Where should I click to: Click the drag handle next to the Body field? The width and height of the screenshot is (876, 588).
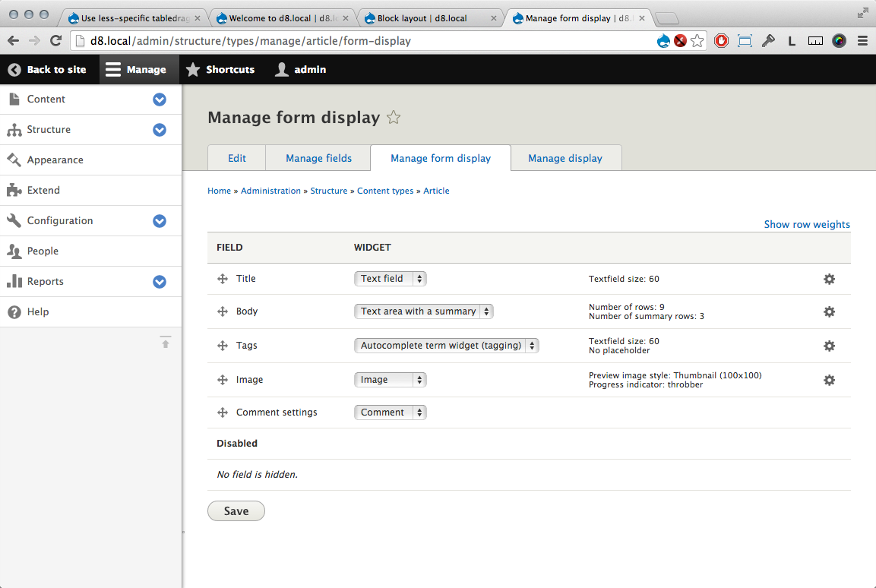coord(222,311)
